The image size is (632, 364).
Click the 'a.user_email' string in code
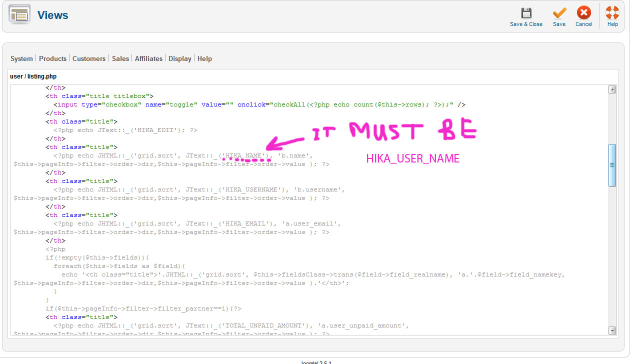pyautogui.click(x=309, y=223)
